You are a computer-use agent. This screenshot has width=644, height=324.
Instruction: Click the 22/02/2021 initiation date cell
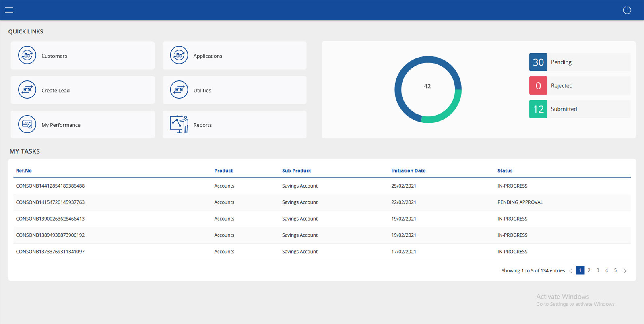coord(404,202)
